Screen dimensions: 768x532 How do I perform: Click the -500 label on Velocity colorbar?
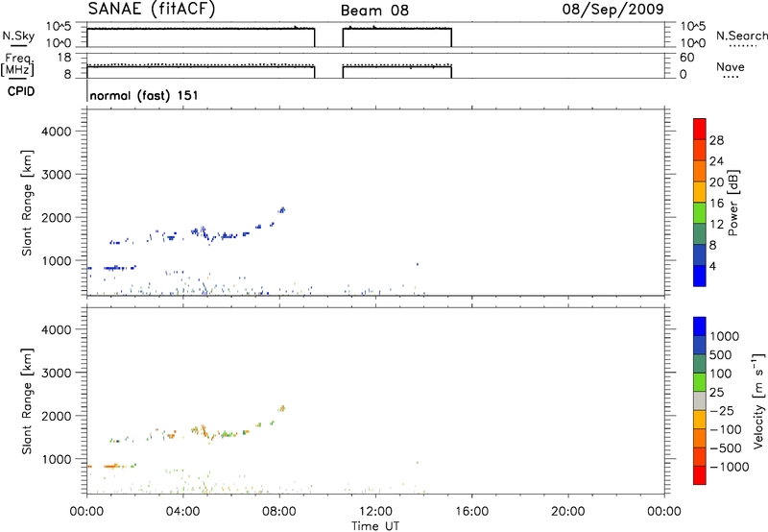(725, 447)
